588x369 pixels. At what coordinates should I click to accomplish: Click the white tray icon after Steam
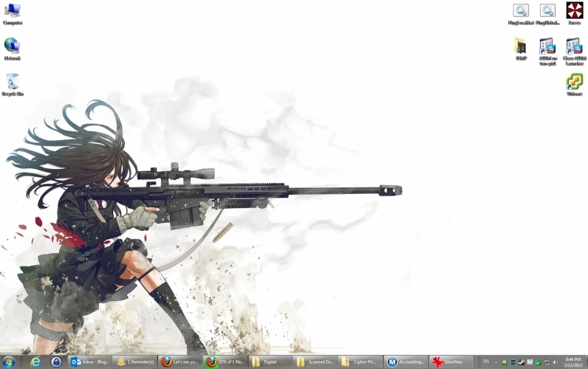[530, 362]
